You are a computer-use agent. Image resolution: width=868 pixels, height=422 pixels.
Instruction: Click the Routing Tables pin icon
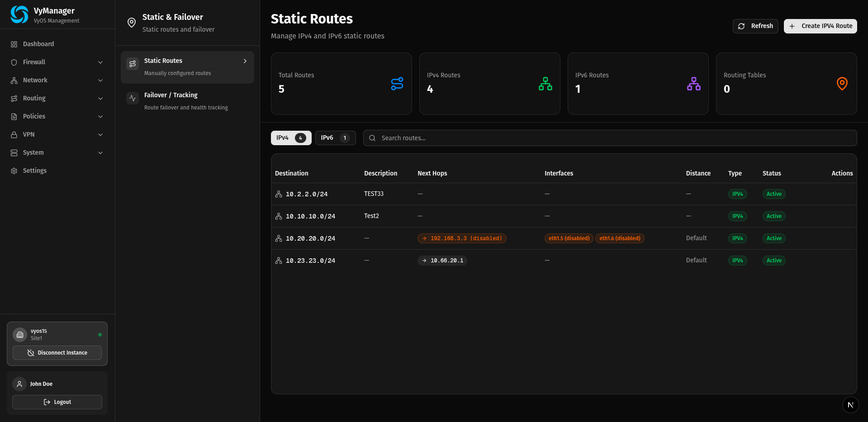tap(842, 84)
